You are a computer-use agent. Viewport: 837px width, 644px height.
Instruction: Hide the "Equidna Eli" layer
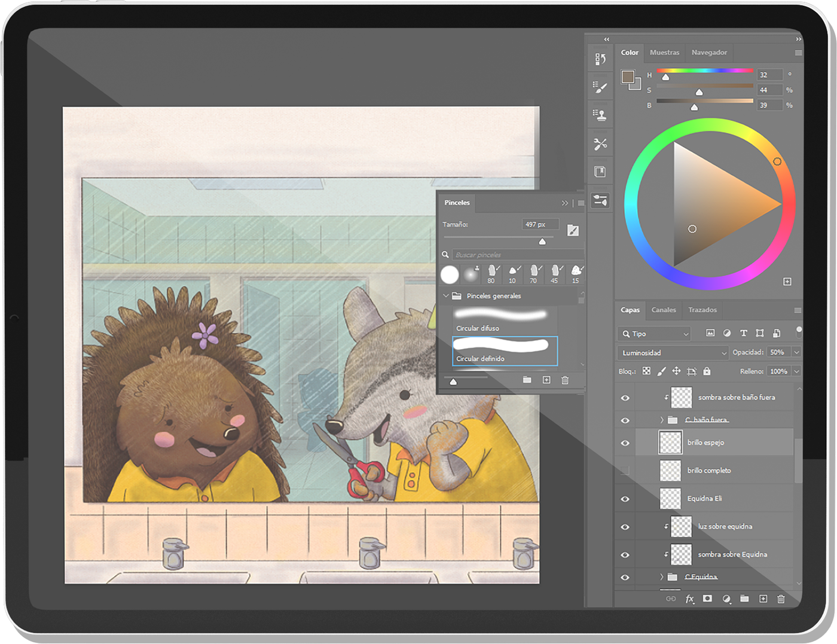tap(625, 499)
